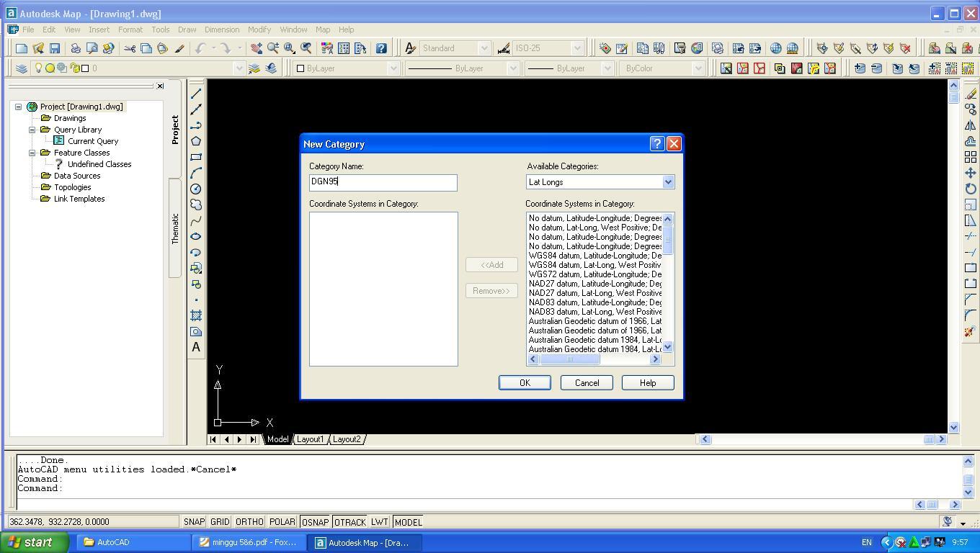Screen dimensions: 980x553
Task: Select Data Sources in project tree
Action: click(x=77, y=176)
